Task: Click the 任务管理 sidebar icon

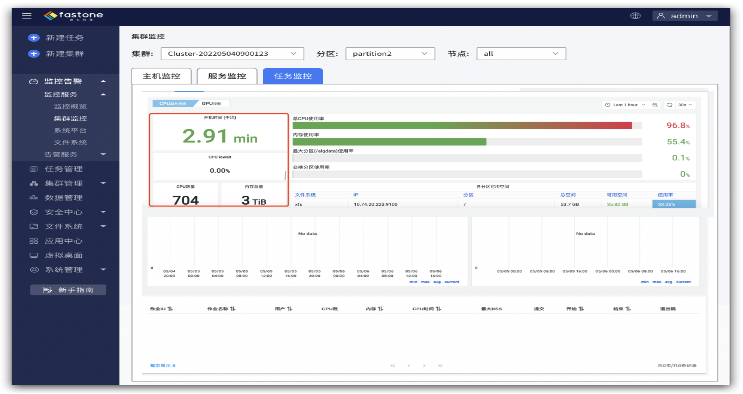Action: click(x=34, y=169)
